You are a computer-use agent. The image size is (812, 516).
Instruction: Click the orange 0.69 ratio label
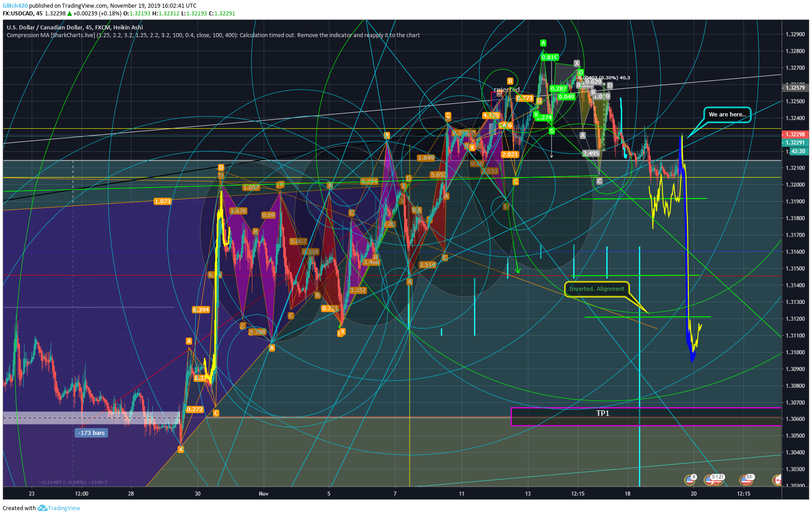268,215
